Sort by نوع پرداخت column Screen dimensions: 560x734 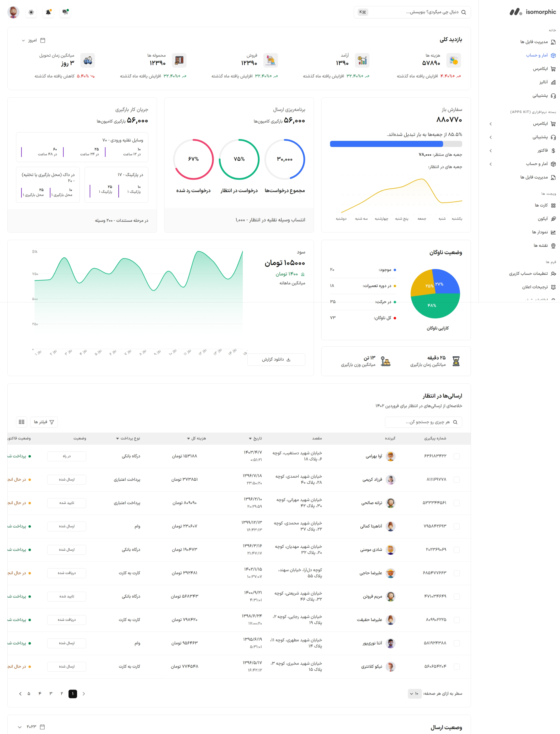tap(128, 438)
